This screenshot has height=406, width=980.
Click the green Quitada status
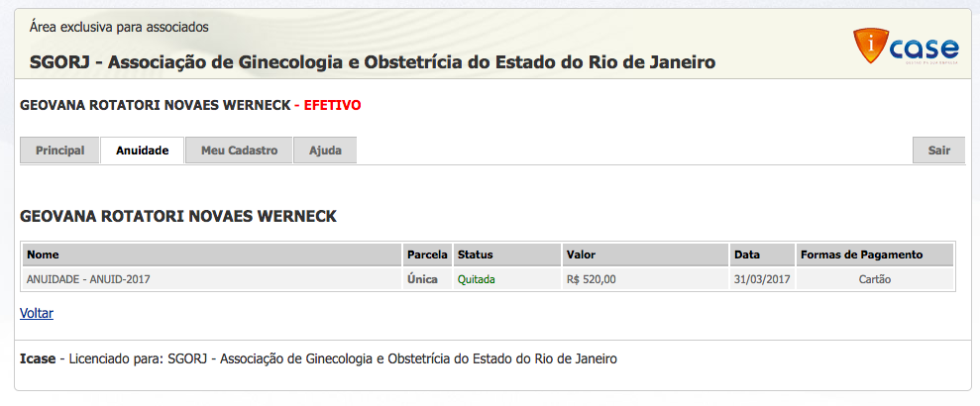(x=476, y=279)
